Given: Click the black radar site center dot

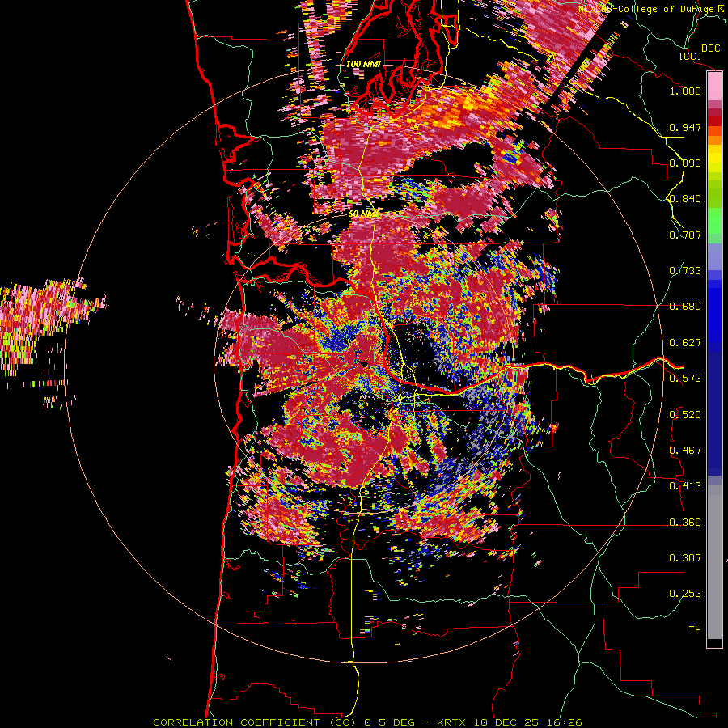Looking at the screenshot, I should 364,363.
